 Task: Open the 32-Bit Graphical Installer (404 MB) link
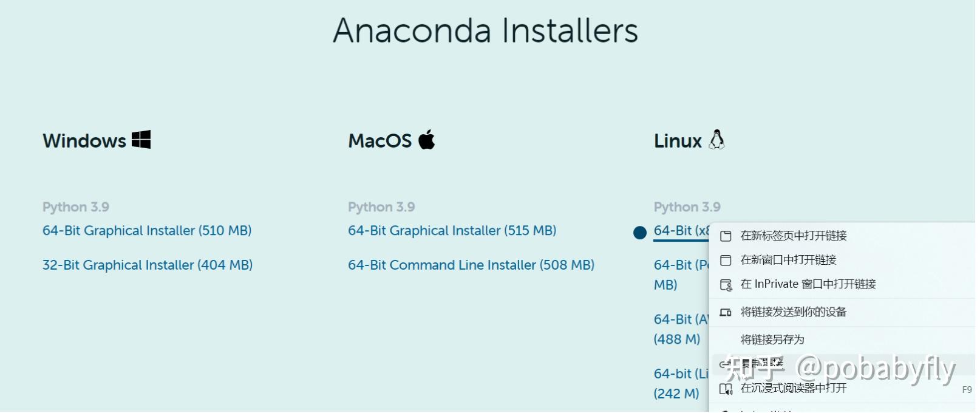click(x=148, y=264)
